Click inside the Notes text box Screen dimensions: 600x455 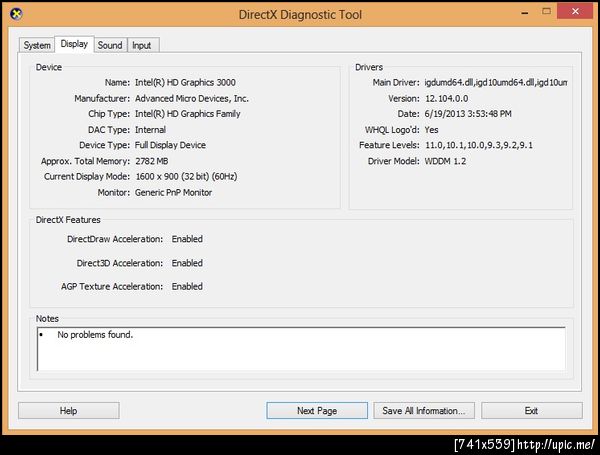pyautogui.click(x=301, y=349)
